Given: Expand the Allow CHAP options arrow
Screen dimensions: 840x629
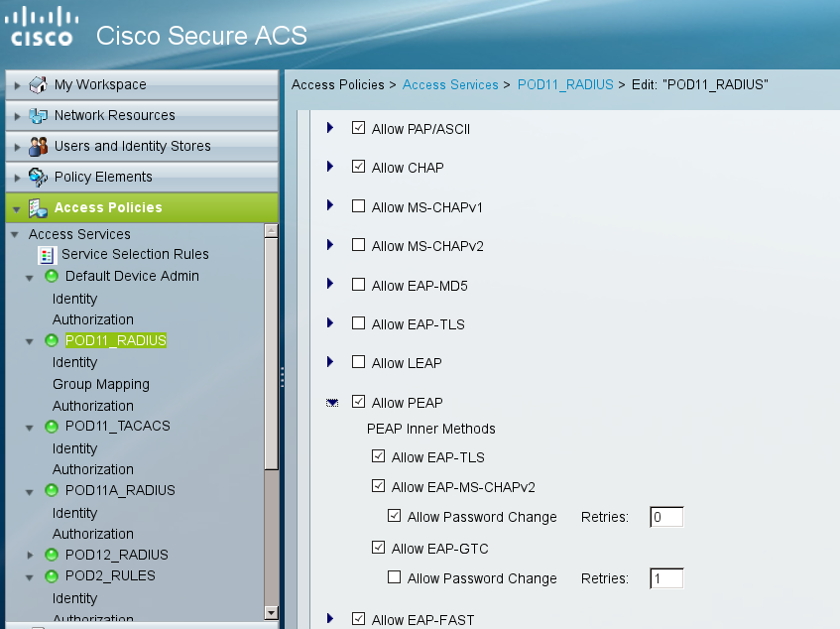Looking at the screenshot, I should tap(330, 167).
